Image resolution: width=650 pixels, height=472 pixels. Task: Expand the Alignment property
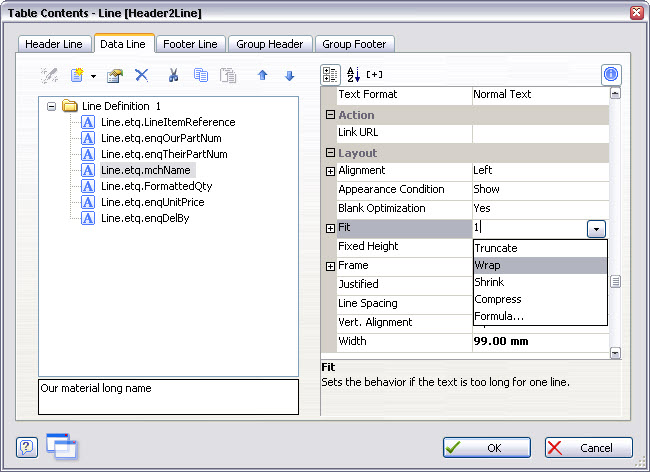point(330,171)
